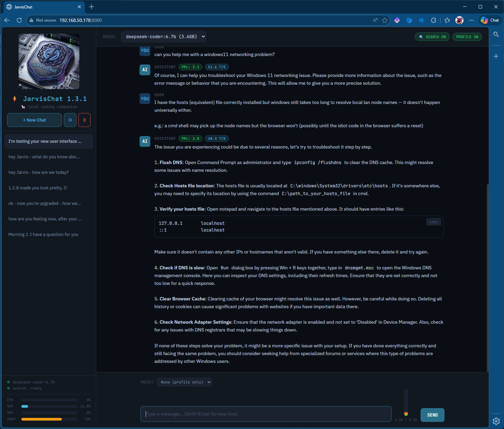Click the blue swirl extension icon
This screenshot has height=429, width=504.
point(409,20)
